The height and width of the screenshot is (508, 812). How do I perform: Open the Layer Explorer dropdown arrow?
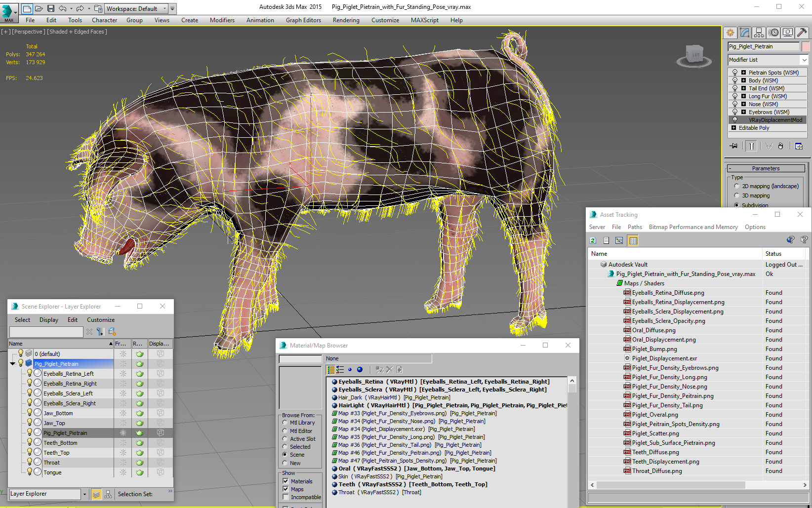[x=84, y=494]
